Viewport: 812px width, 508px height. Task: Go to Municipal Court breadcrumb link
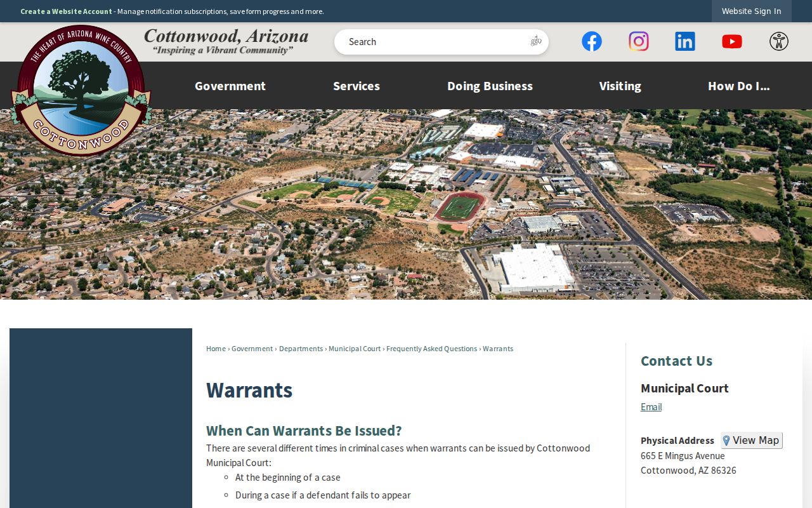(x=355, y=349)
